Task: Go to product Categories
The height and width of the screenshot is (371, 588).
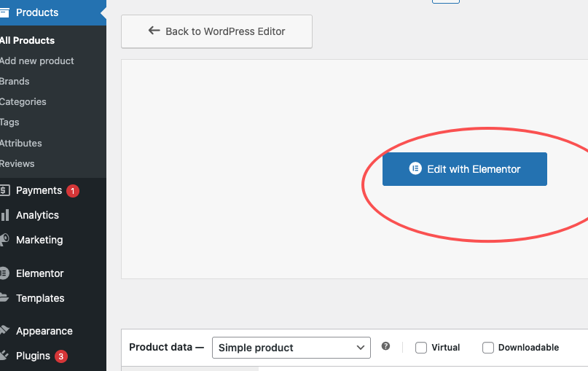Action: pos(23,102)
